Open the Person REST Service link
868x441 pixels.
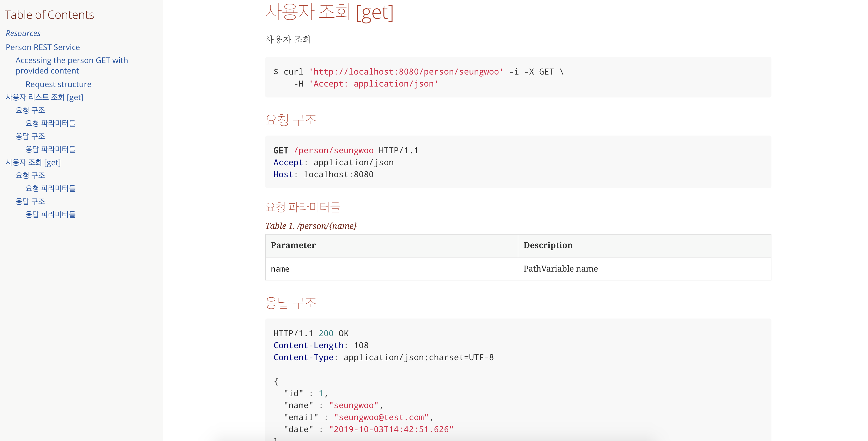(x=43, y=47)
